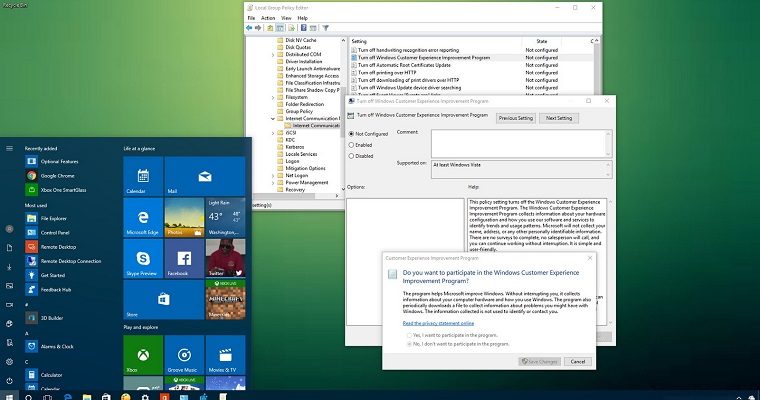This screenshot has width=760, height=400.
Task: Choose 'Yes, I want to participate' option
Action: [410, 335]
